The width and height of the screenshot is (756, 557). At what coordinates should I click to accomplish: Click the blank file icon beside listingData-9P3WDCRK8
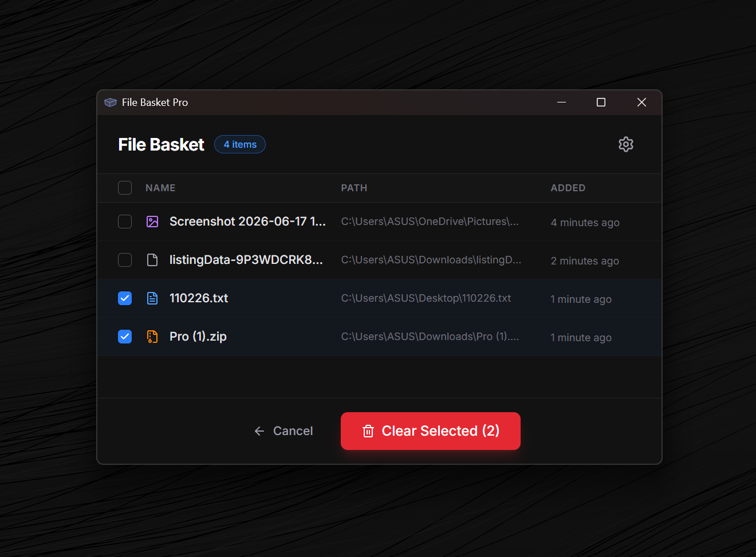pos(152,260)
